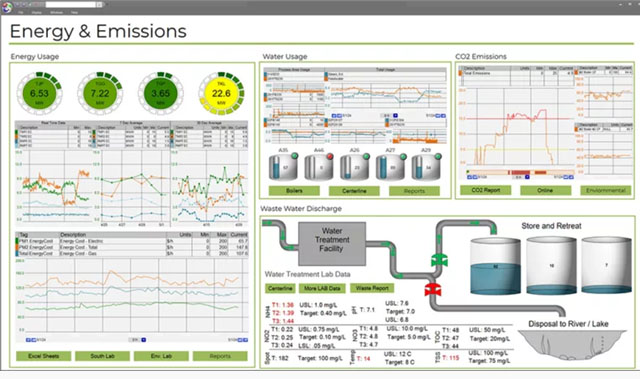Open Reports in Water Usage panel

point(414,191)
